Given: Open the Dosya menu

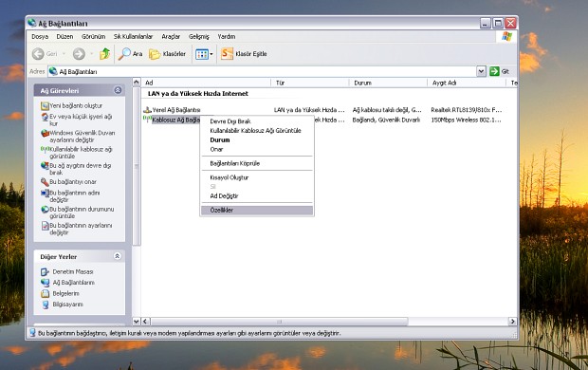Looking at the screenshot, I should [x=40, y=36].
